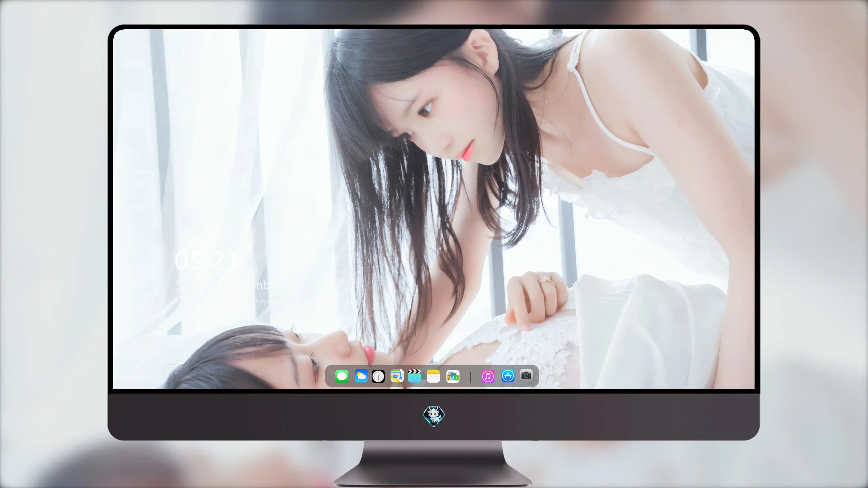
Task: Open the blue App Store icon
Action: point(508,376)
